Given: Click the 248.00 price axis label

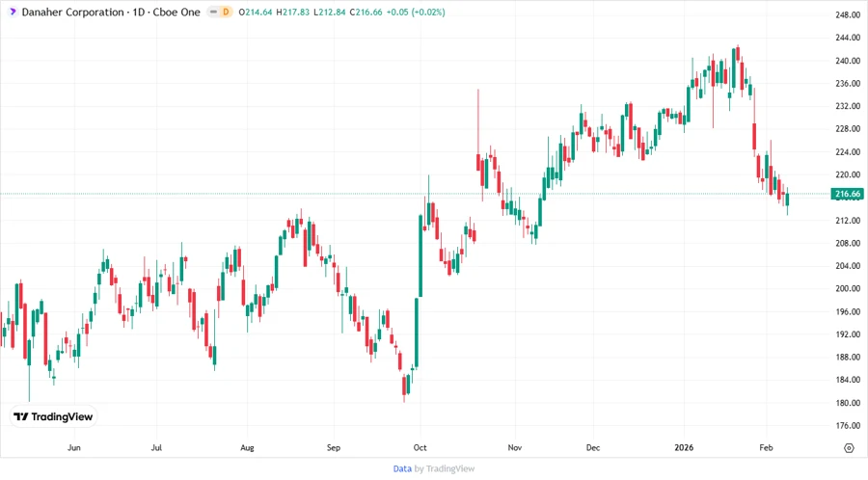Looking at the screenshot, I should 848,14.
